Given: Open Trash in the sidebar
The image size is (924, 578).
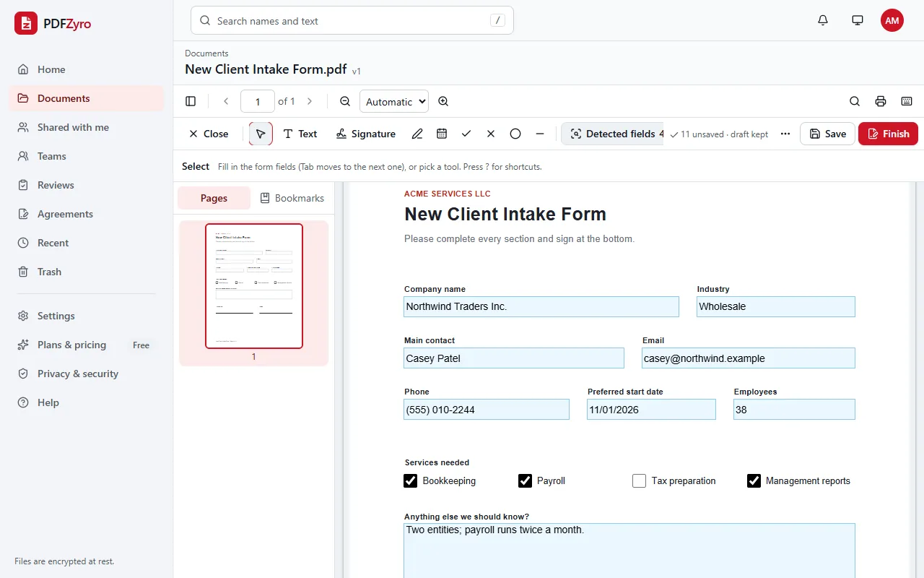Looking at the screenshot, I should coord(87,272).
